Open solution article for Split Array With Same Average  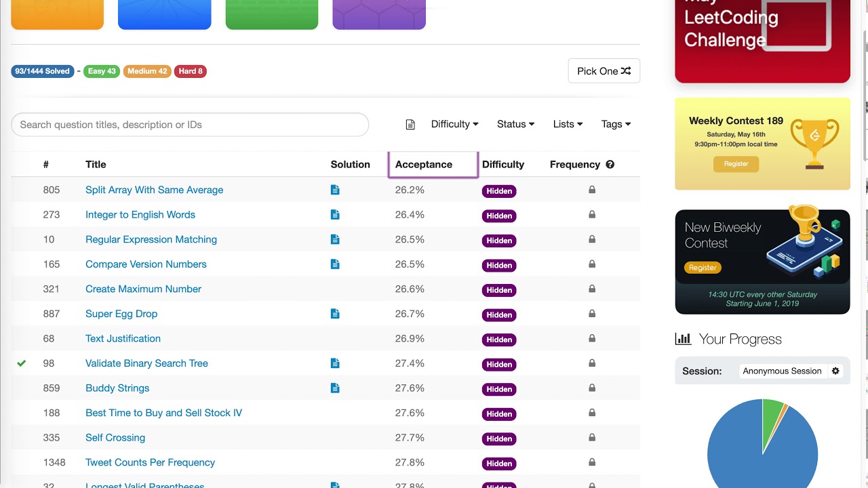(x=335, y=190)
